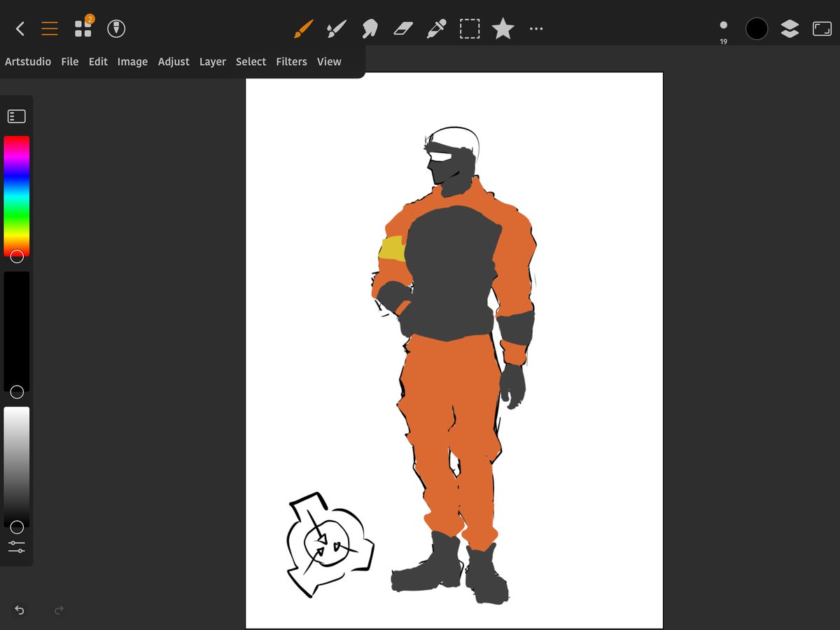Click the white-to-black brightness slider
840x630 pixels.
pyautogui.click(x=17, y=466)
